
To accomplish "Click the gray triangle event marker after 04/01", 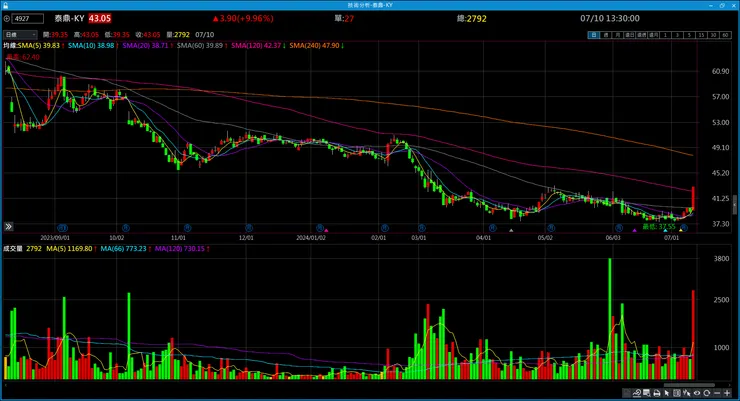I will [511, 231].
